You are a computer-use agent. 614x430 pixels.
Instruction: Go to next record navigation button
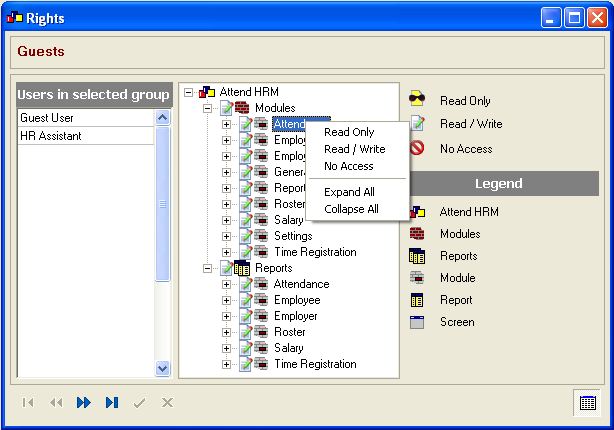click(84, 403)
